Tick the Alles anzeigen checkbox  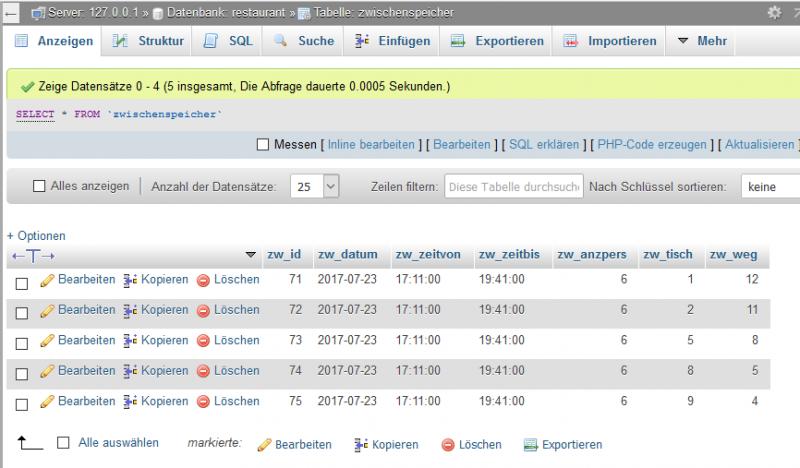point(40,187)
